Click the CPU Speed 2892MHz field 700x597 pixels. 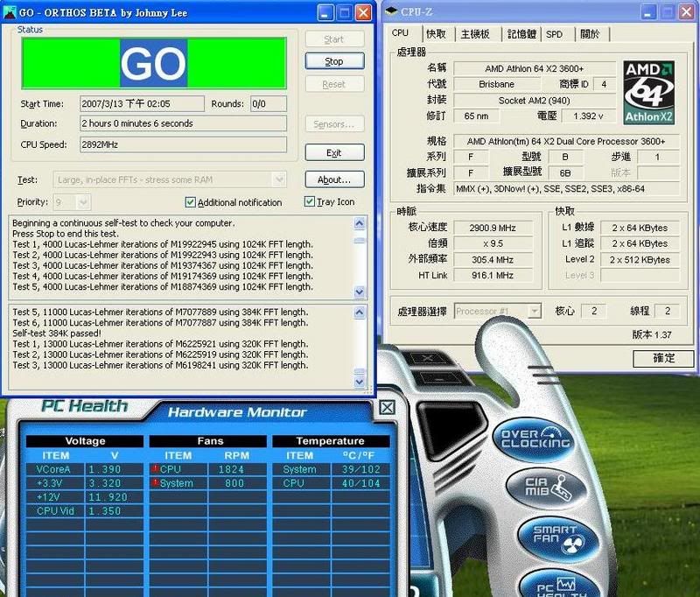tap(183, 144)
